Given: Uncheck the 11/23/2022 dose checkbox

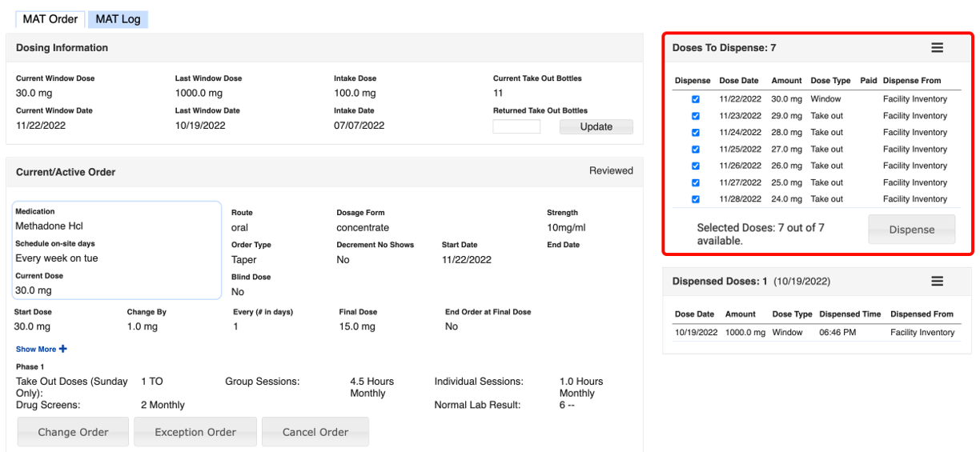Looking at the screenshot, I should pyautogui.click(x=695, y=116).
